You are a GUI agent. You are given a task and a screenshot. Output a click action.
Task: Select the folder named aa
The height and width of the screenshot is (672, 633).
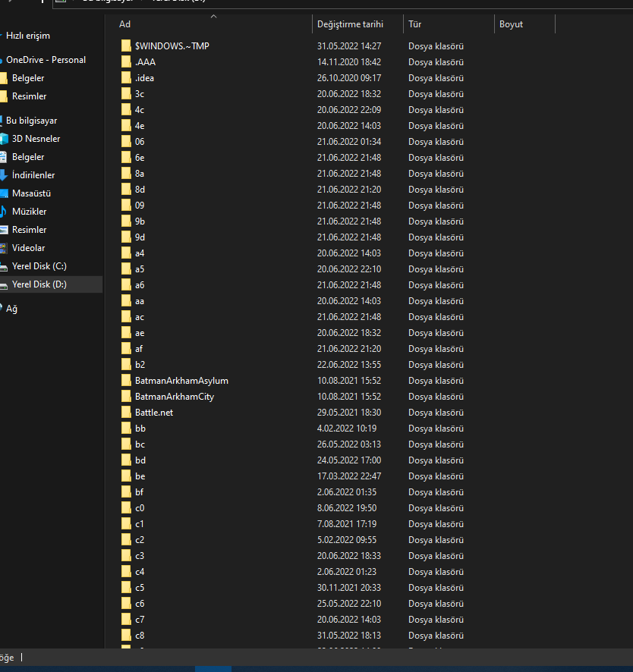coord(140,301)
